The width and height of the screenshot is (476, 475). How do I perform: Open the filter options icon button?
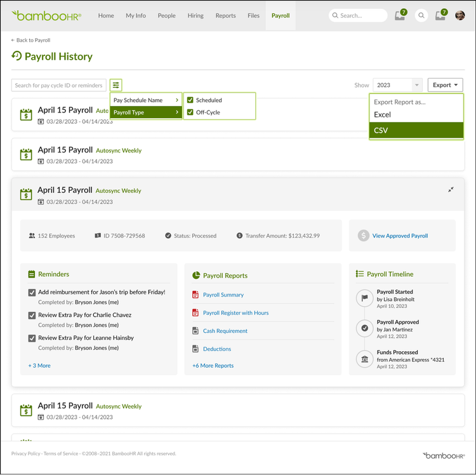click(x=116, y=85)
